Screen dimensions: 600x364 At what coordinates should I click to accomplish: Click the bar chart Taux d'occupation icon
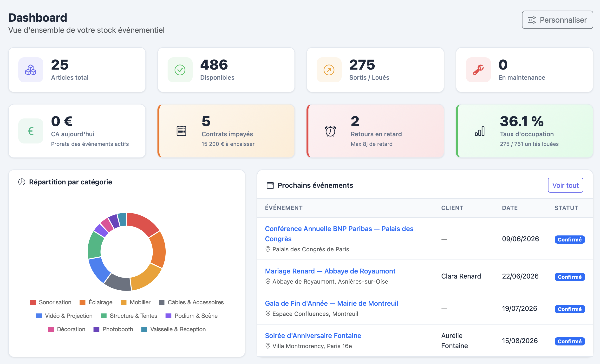tap(480, 131)
